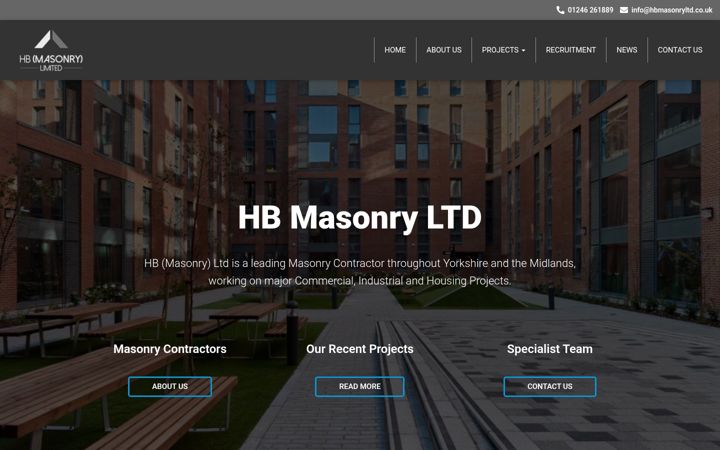Screen dimensions: 720x450
Task: Click the ABOUT US button under Masonry Contractors
Action: [170, 387]
